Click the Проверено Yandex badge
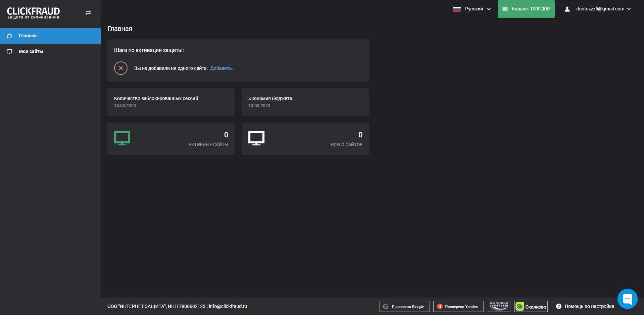This screenshot has width=644, height=315. click(x=458, y=306)
